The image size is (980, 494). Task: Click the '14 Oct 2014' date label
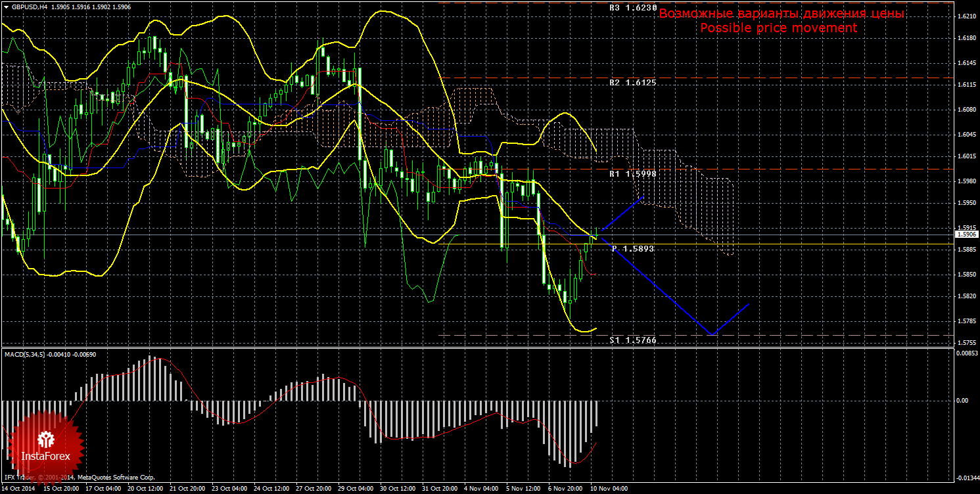pyautogui.click(x=18, y=489)
